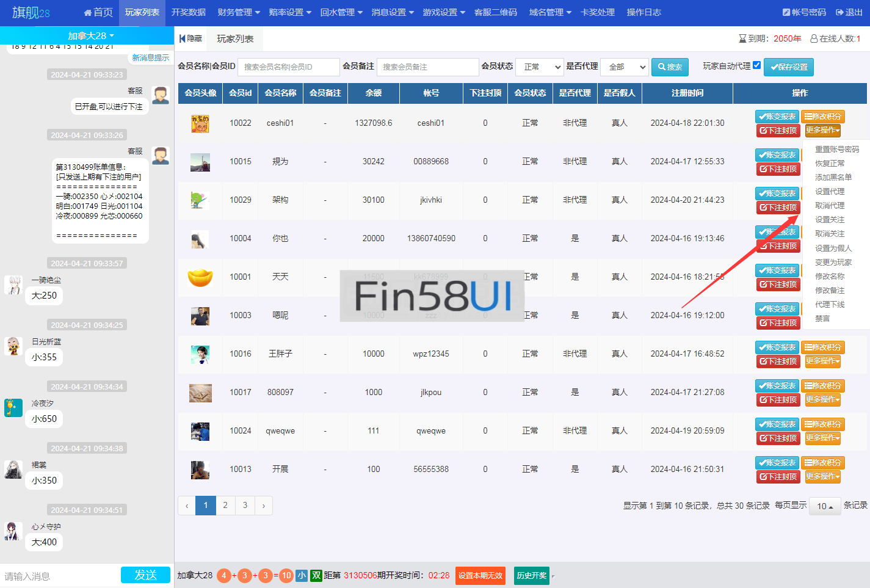Click 设置本期无效 button
Image resolution: width=870 pixels, height=588 pixels.
(480, 576)
